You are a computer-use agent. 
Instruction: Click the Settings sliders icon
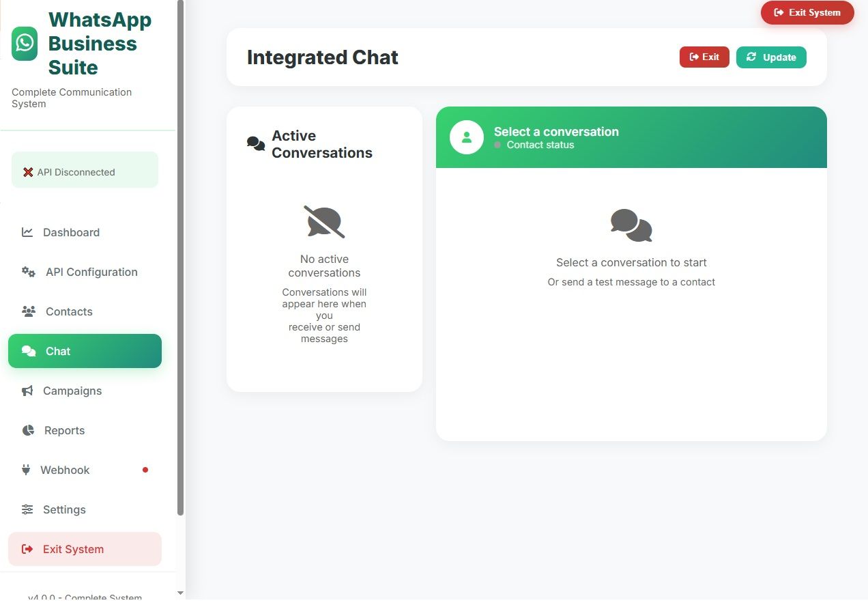click(x=27, y=509)
